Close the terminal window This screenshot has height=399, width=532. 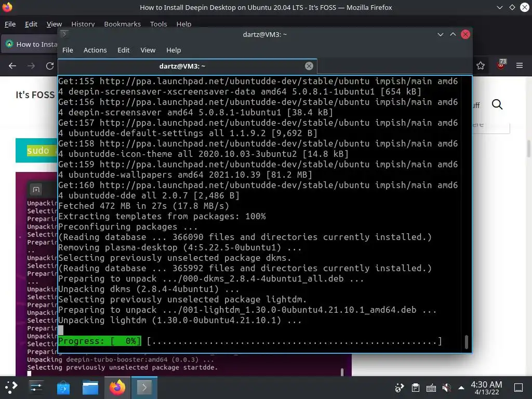click(x=465, y=34)
